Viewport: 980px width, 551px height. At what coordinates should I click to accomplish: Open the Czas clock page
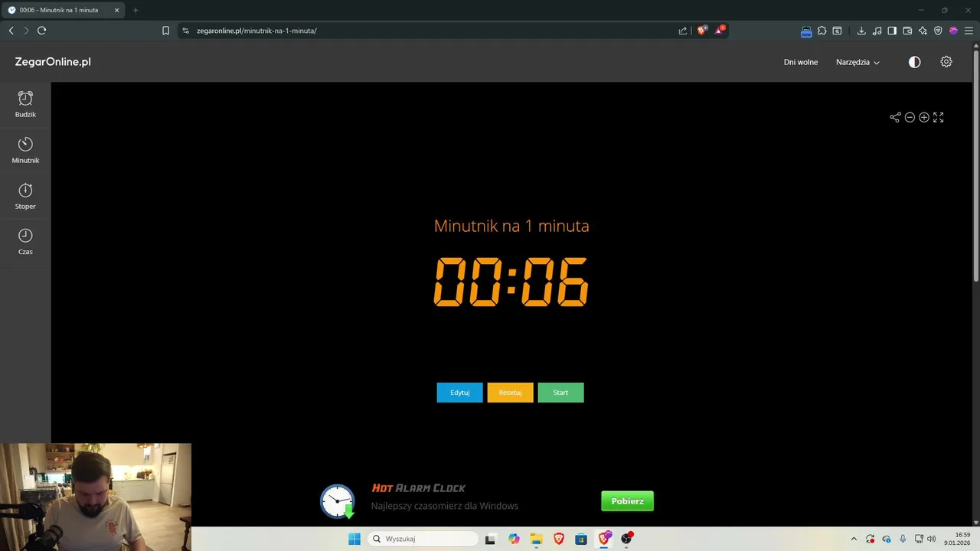pos(25,242)
